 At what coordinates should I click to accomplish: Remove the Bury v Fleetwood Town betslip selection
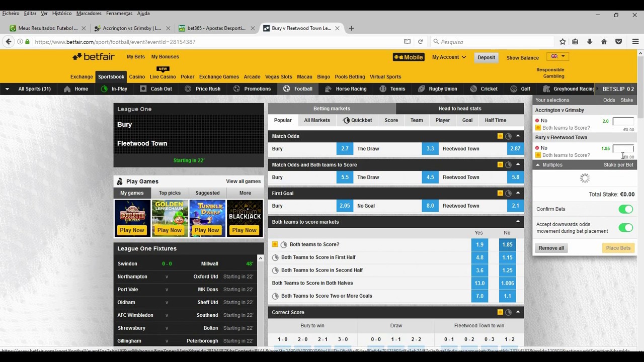537,148
